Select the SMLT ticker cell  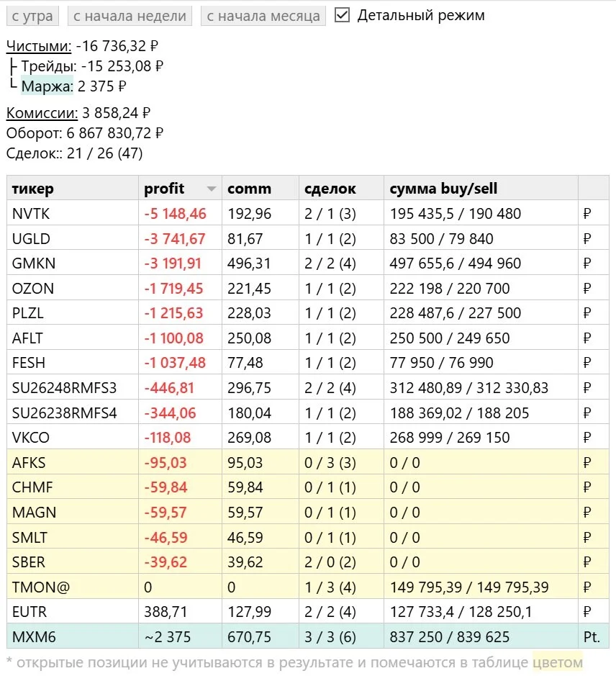coord(73,537)
